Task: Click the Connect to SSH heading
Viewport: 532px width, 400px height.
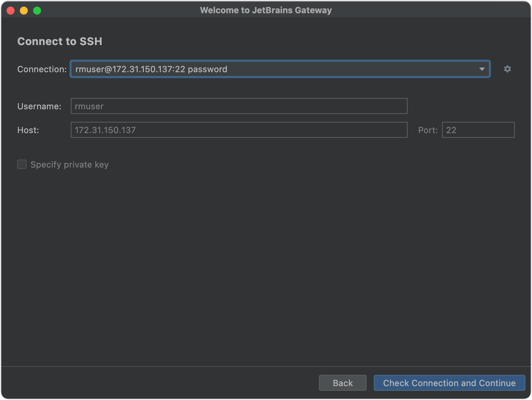Action: click(60, 41)
